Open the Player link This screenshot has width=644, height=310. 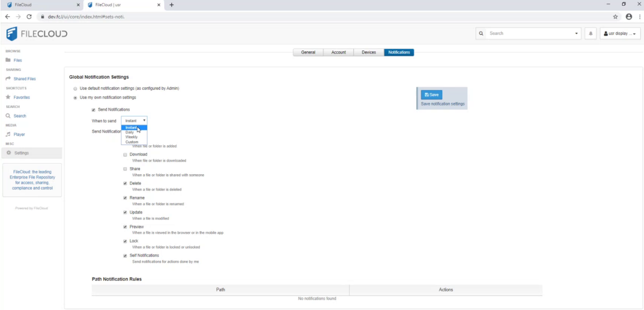[19, 135]
